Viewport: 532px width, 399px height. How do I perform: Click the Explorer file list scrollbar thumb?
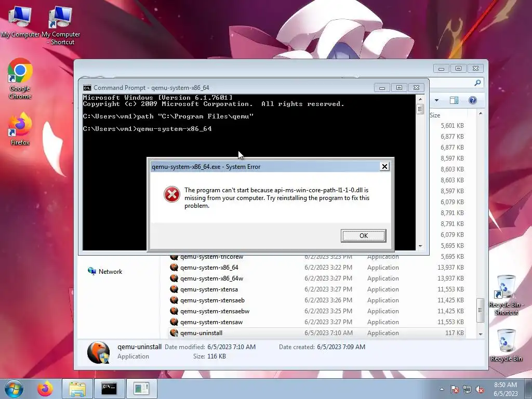(x=480, y=310)
